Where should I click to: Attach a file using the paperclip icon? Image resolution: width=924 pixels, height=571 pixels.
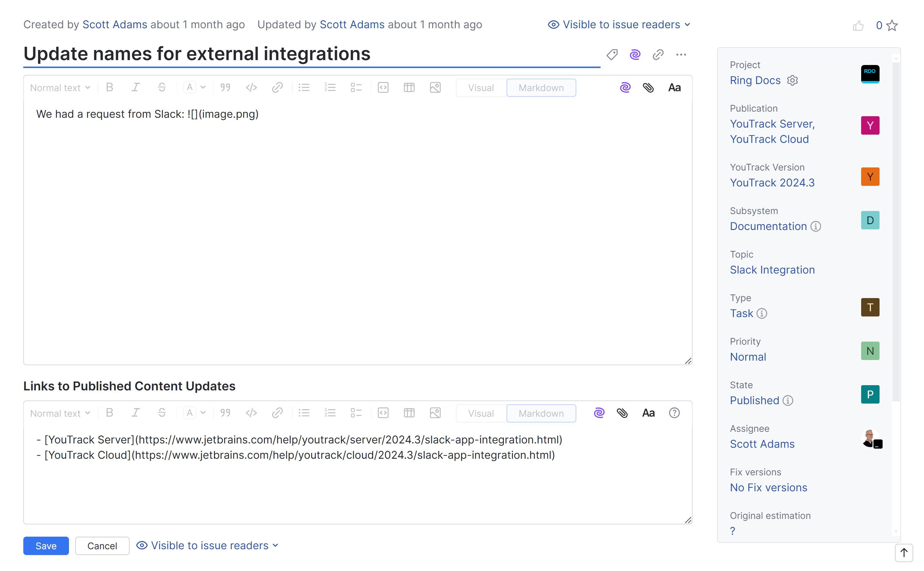[x=649, y=87]
